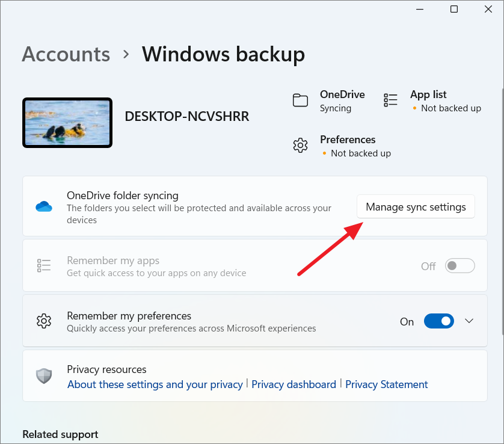
Task: Turn off Remember my preferences switch
Action: click(439, 321)
